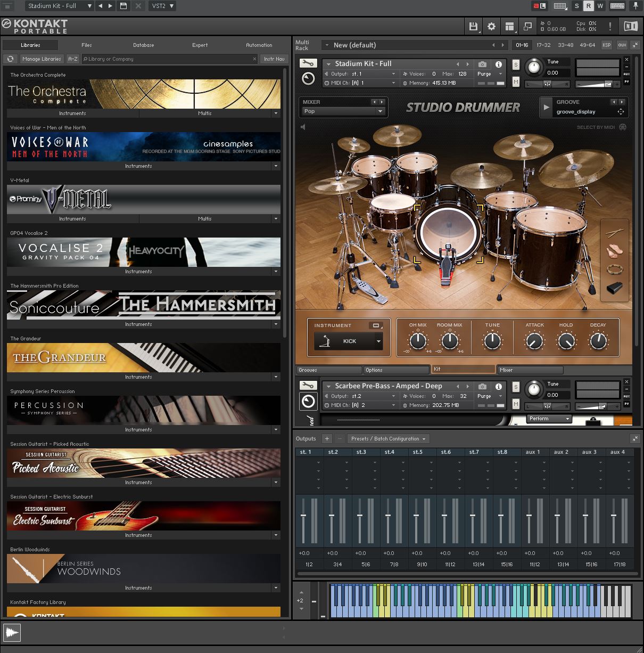This screenshot has height=653, width=644.
Task: Click the Minimized View icon
Action: click(527, 26)
